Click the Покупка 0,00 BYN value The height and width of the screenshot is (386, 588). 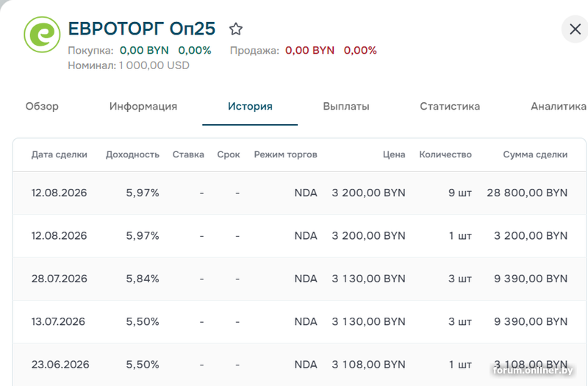(x=144, y=50)
